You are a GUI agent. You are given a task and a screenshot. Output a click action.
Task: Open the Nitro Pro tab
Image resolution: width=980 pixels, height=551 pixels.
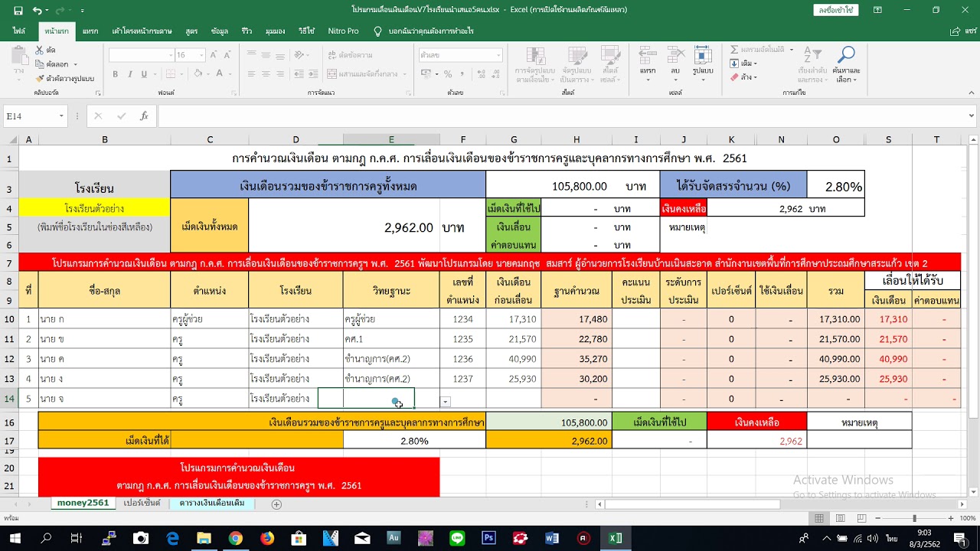pyautogui.click(x=343, y=31)
